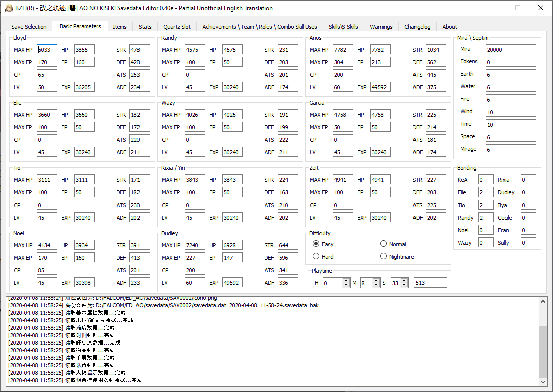The image size is (553, 392).
Task: View the Changelog tab
Action: coord(417,27)
